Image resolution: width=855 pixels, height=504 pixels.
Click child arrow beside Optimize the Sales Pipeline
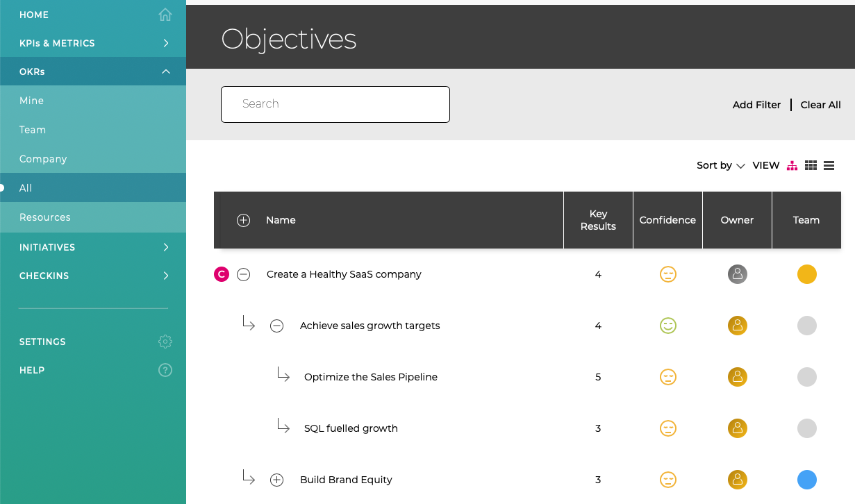click(283, 374)
